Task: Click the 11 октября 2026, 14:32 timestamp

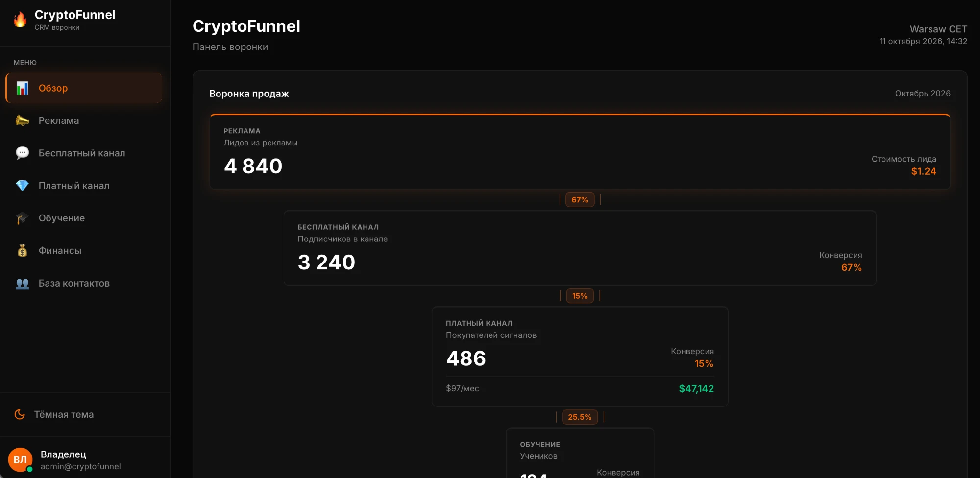Action: (x=923, y=41)
